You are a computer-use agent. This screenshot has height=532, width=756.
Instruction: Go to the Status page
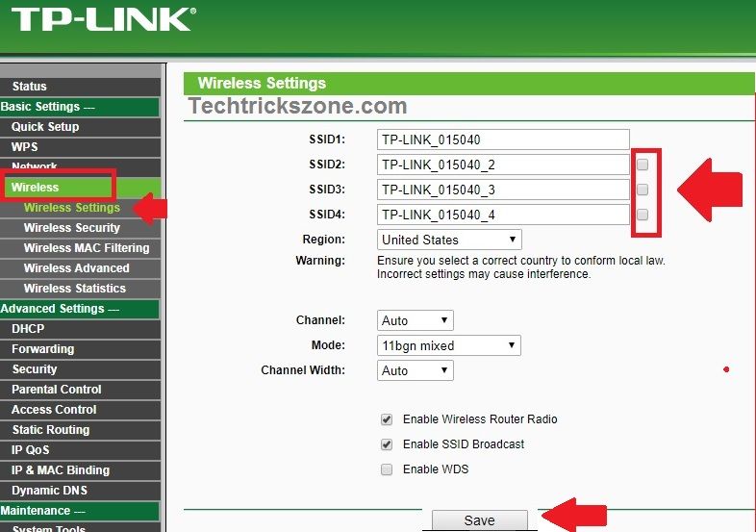pos(29,87)
